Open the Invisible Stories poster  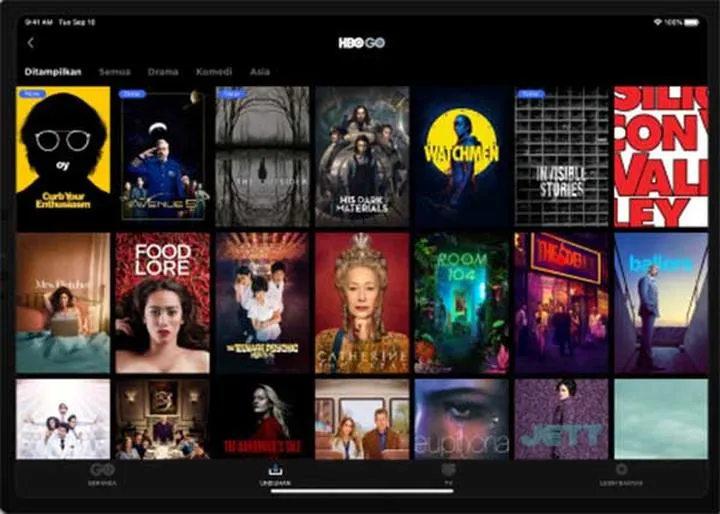point(561,156)
